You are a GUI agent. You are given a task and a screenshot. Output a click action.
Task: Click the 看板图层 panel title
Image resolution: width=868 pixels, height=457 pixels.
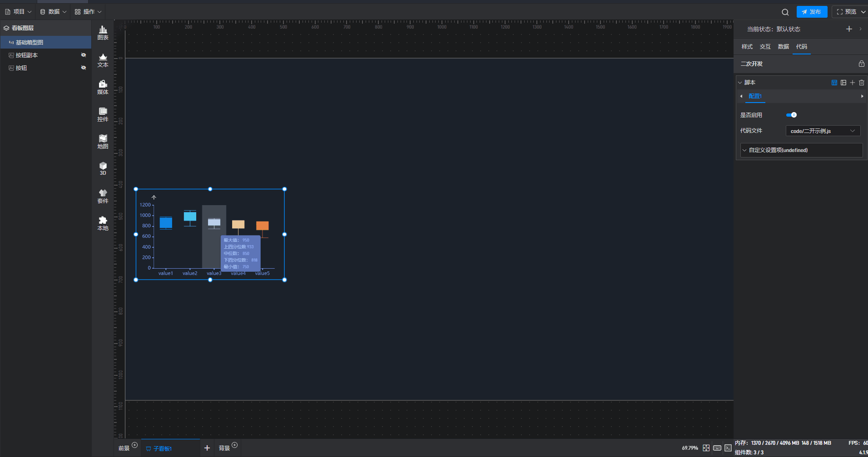pos(23,28)
